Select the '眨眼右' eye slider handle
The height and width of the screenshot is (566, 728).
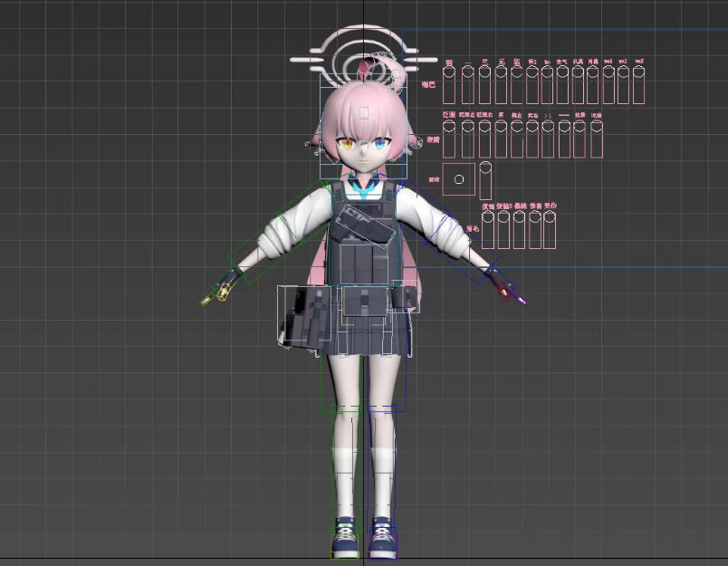[484, 126]
